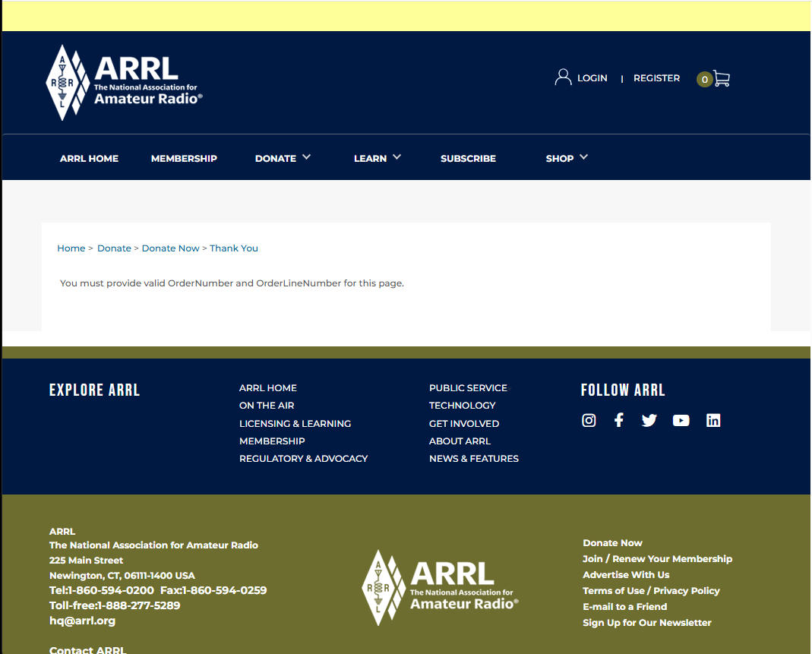The width and height of the screenshot is (812, 654).
Task: Click the E-mail to a Friend link
Action: click(624, 607)
